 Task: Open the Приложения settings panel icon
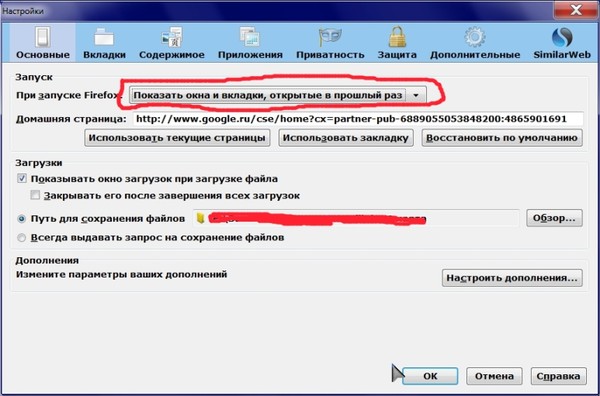pyautogui.click(x=250, y=37)
